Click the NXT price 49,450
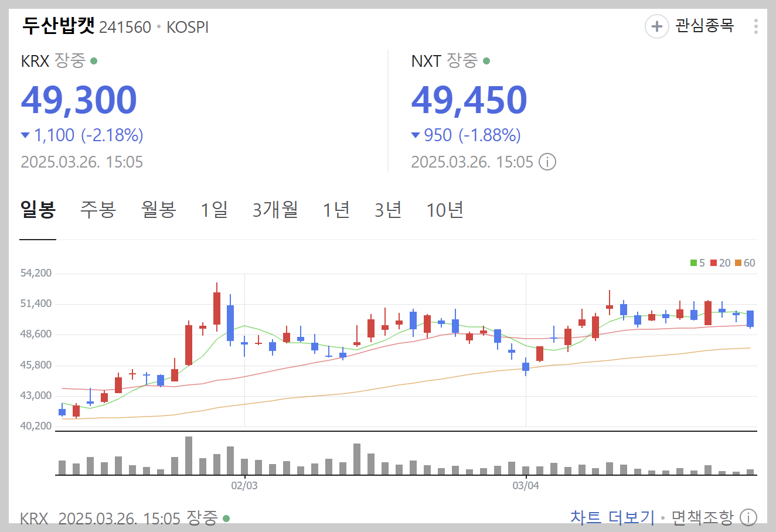The height and width of the screenshot is (532, 776). 469,100
